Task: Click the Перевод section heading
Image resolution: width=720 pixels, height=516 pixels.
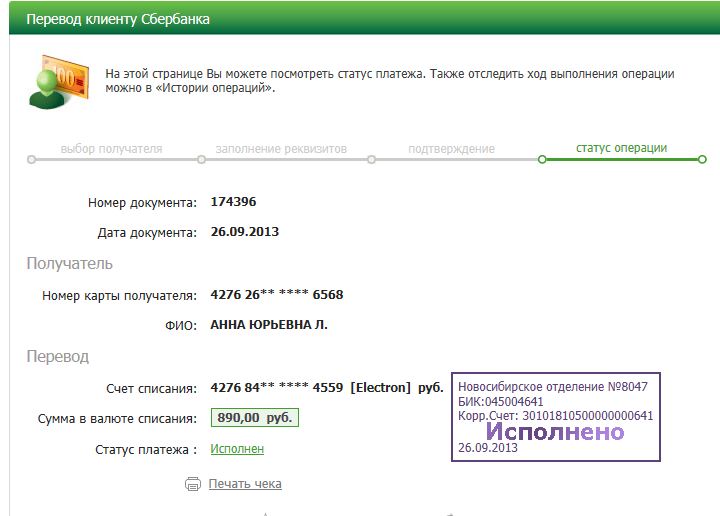Action: (x=57, y=356)
